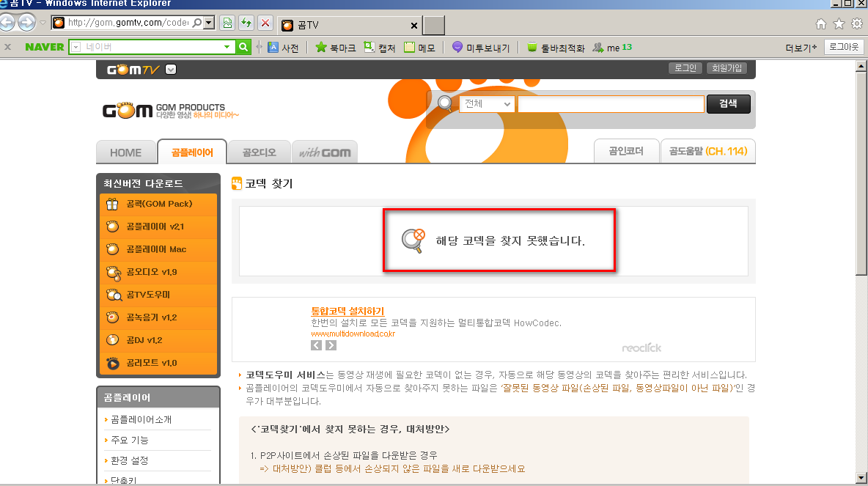Viewport: 868px width, 486px height.
Task: Open the Naver search box dropdown arrow
Action: coord(227,47)
